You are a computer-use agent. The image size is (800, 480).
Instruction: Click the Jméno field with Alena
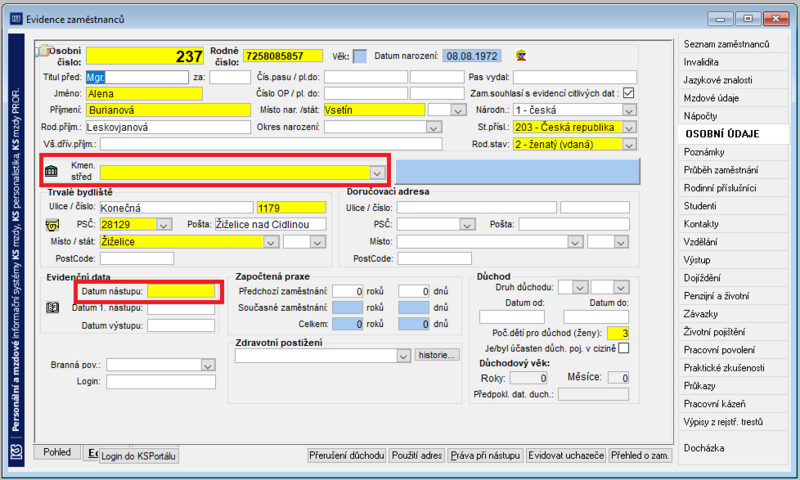pos(144,93)
